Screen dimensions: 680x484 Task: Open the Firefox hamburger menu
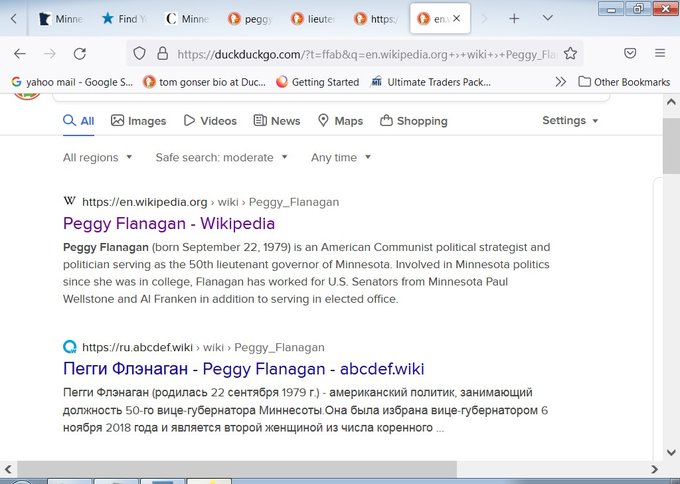tap(660, 53)
